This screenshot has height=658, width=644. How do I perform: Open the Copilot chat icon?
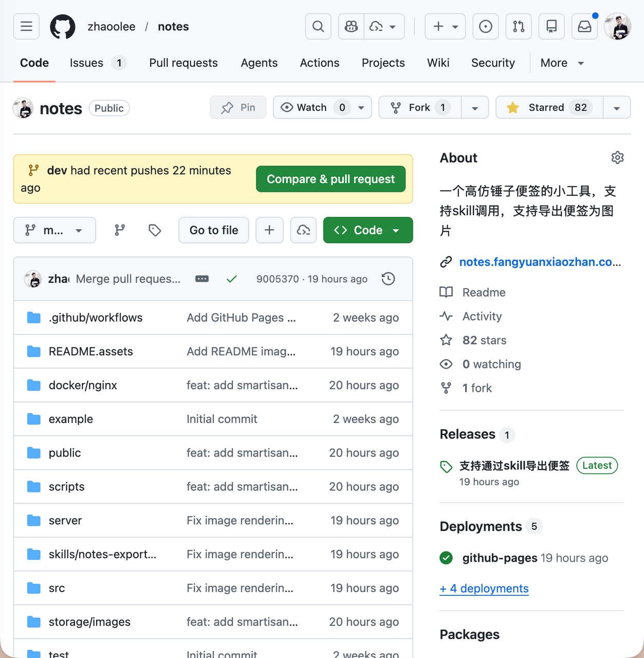pos(352,27)
